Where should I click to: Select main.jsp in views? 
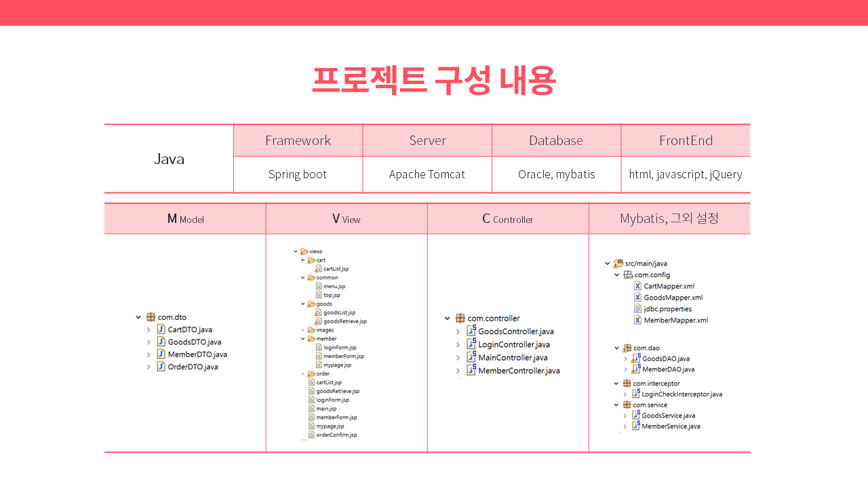coord(326,409)
